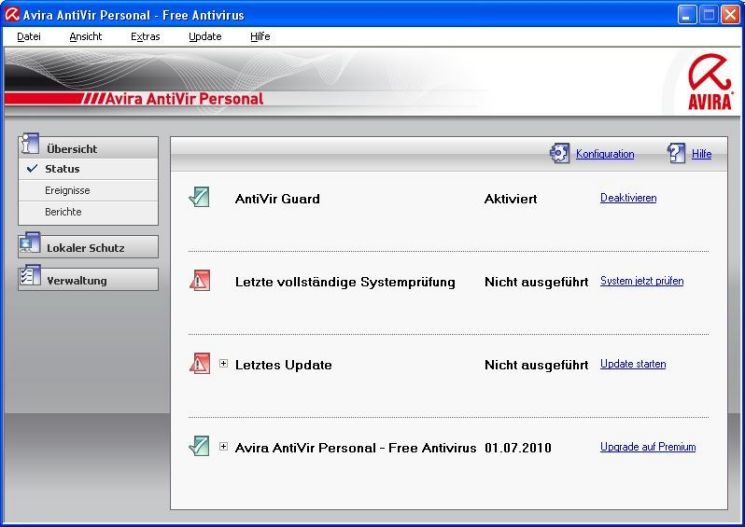This screenshot has height=527, width=745.
Task: Click Upgrade auf Premium link
Action: 648,447
